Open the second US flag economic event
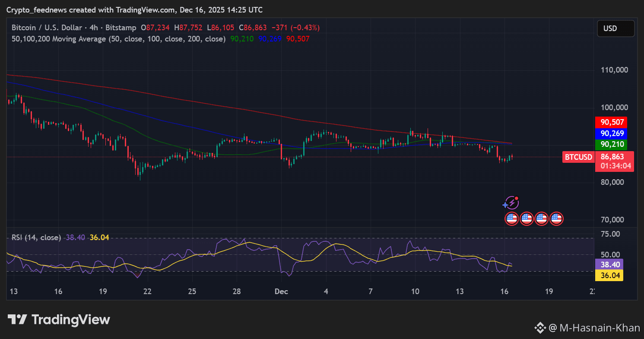 click(x=526, y=219)
